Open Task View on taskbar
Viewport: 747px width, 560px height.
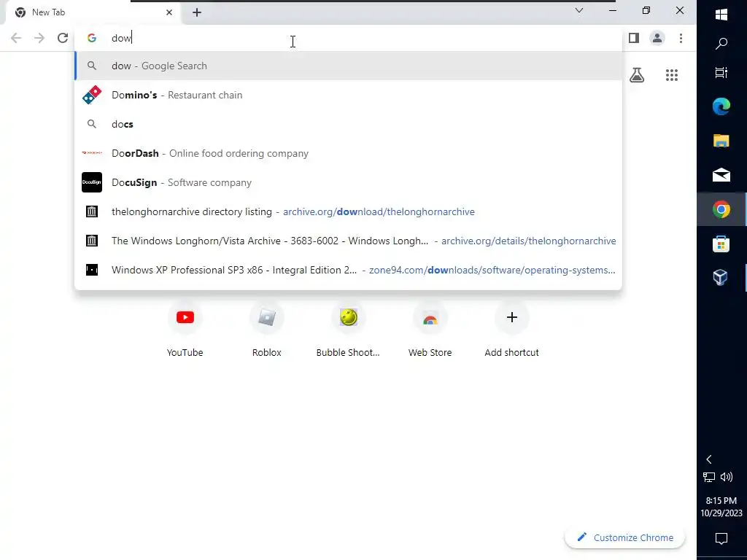point(721,72)
